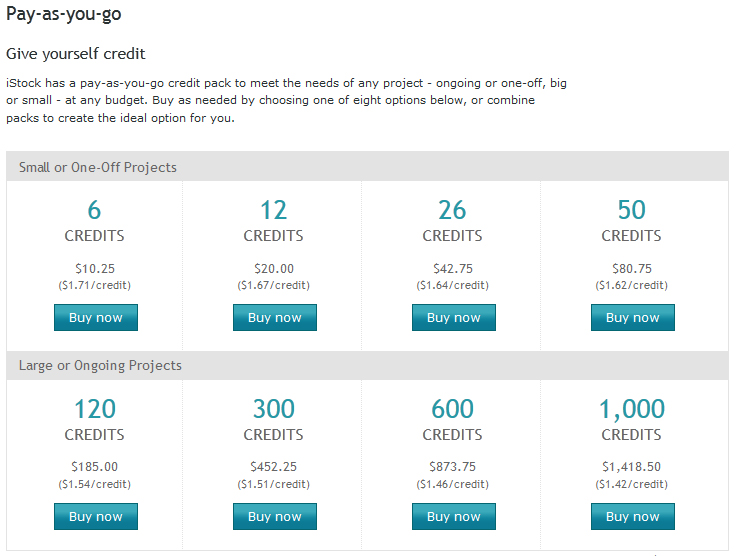
Task: Buy the 6 credits pack
Action: point(96,317)
